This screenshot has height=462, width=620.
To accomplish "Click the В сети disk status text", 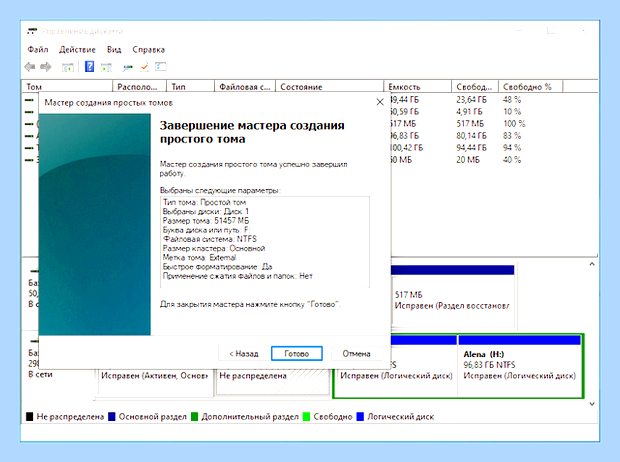I will [40, 374].
